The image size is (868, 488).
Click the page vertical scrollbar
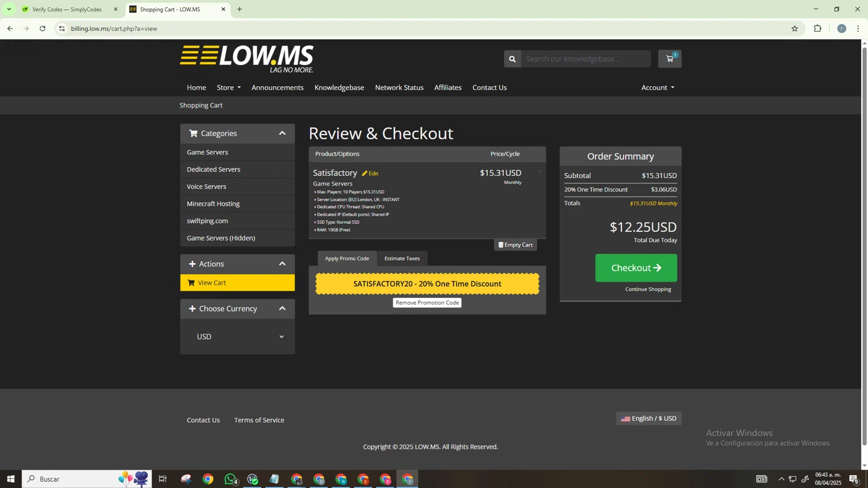click(865, 246)
